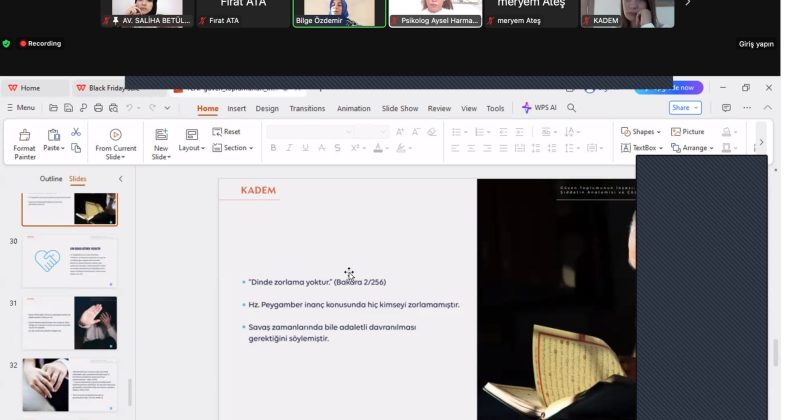The height and width of the screenshot is (420, 785).
Task: Undo the last action
Action: point(129,108)
